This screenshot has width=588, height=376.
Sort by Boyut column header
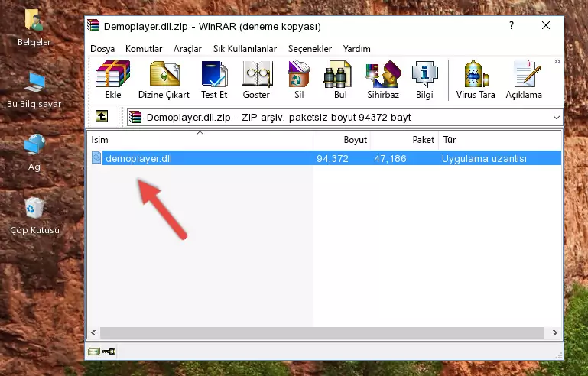click(x=342, y=140)
